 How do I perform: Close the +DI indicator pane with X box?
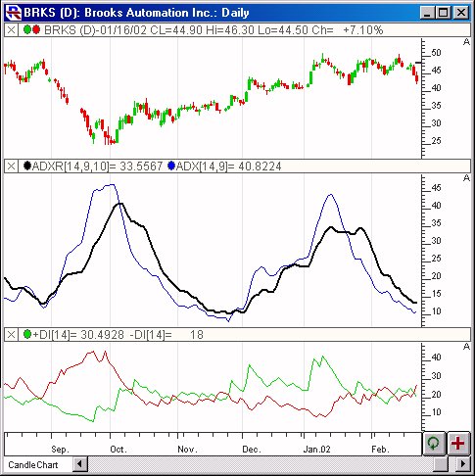point(11,335)
